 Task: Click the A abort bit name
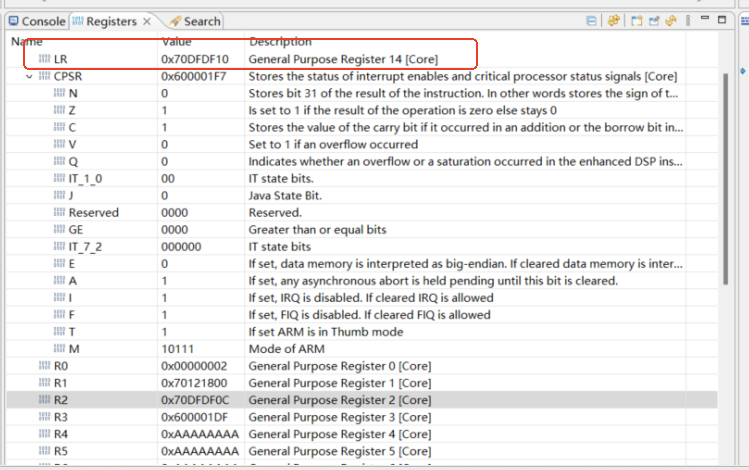click(x=73, y=281)
